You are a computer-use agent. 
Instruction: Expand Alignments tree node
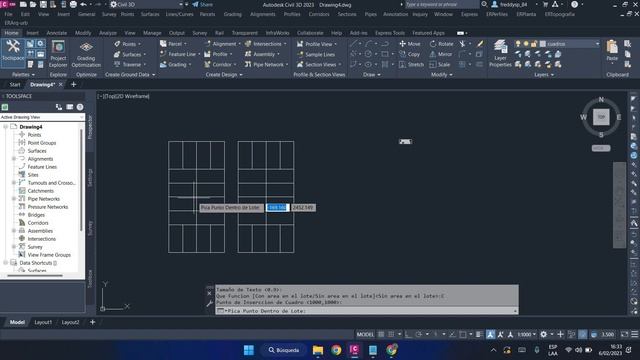[x=14, y=159]
